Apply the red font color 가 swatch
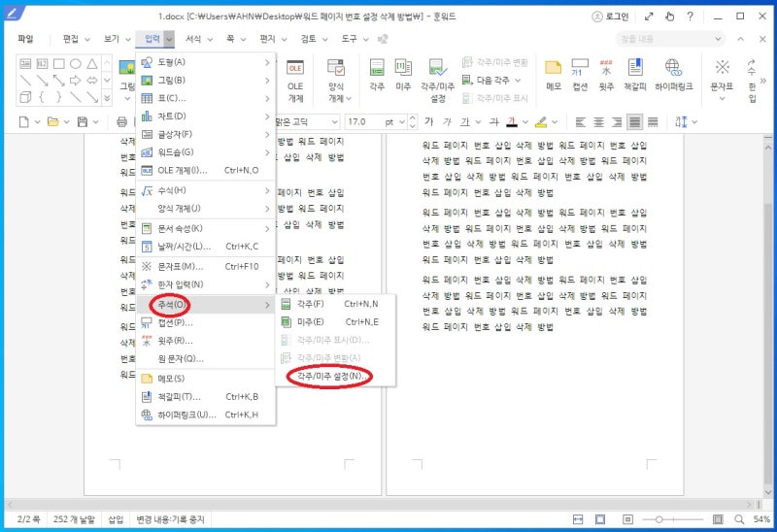 (512, 122)
